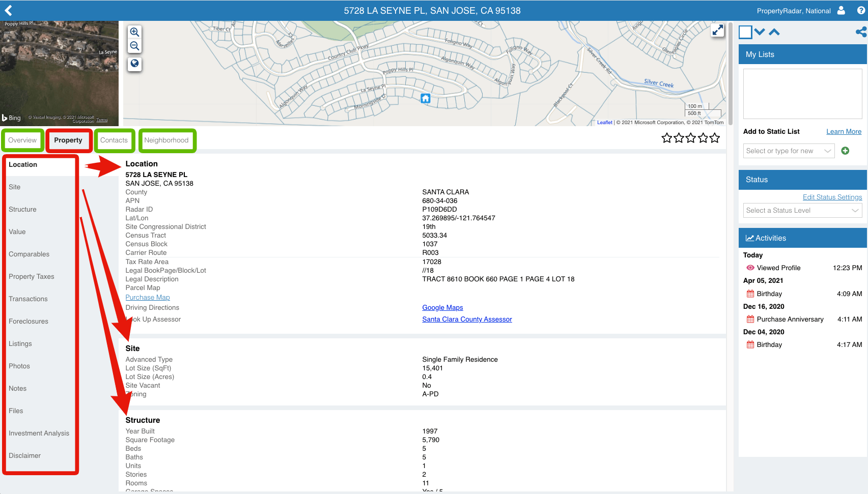Rate property with the third star

point(691,137)
